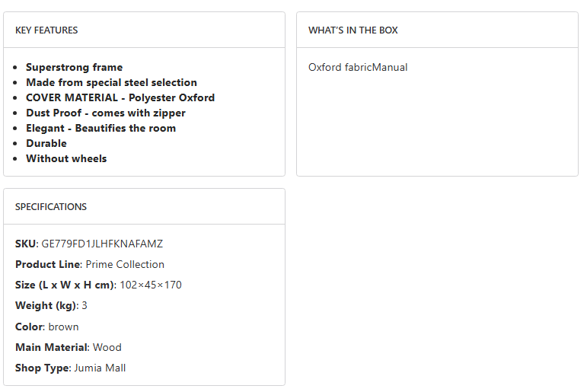Image resolution: width=587 pixels, height=392 pixels.
Task: Click "Elegant - Beautifies the room" feature
Action: 100,128
